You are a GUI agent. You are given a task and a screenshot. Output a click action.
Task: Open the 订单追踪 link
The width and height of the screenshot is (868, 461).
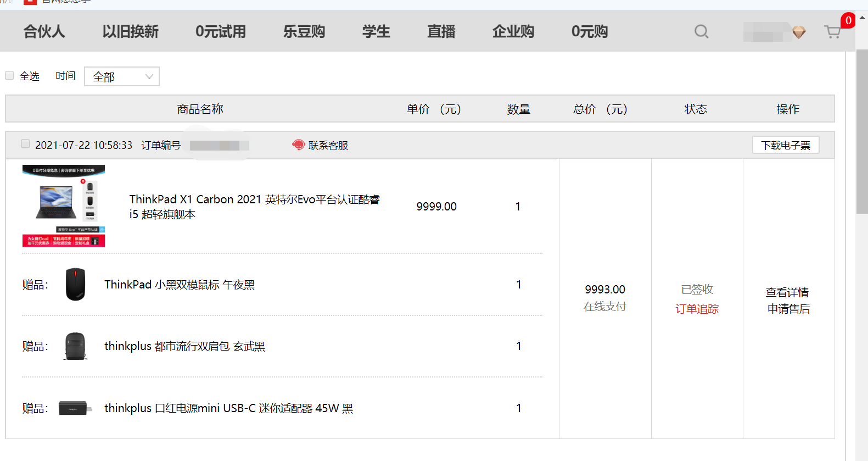pos(697,309)
